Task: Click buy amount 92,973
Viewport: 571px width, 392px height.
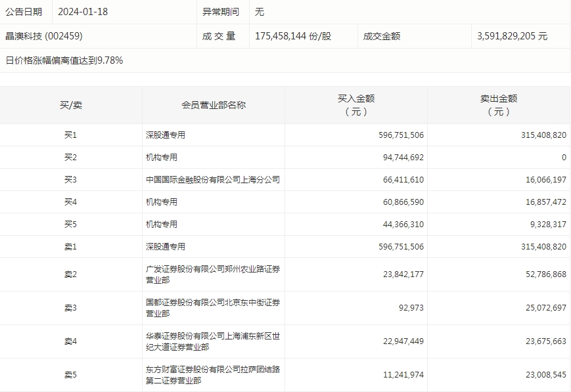Action: 411,308
